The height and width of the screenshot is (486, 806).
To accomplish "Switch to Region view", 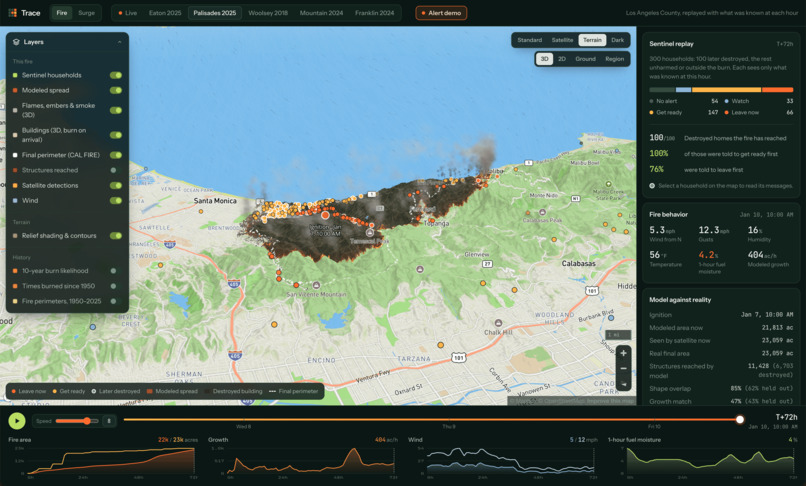I will pyautogui.click(x=614, y=59).
